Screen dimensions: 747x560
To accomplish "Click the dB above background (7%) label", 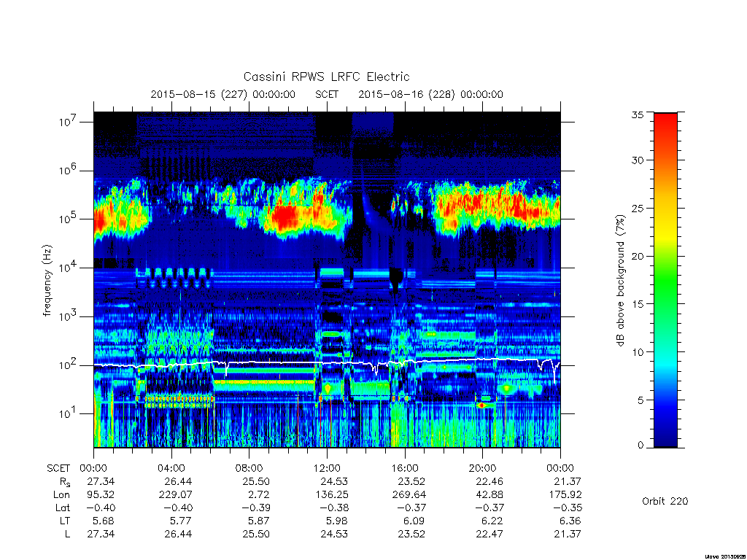I will pyautogui.click(x=620, y=281).
